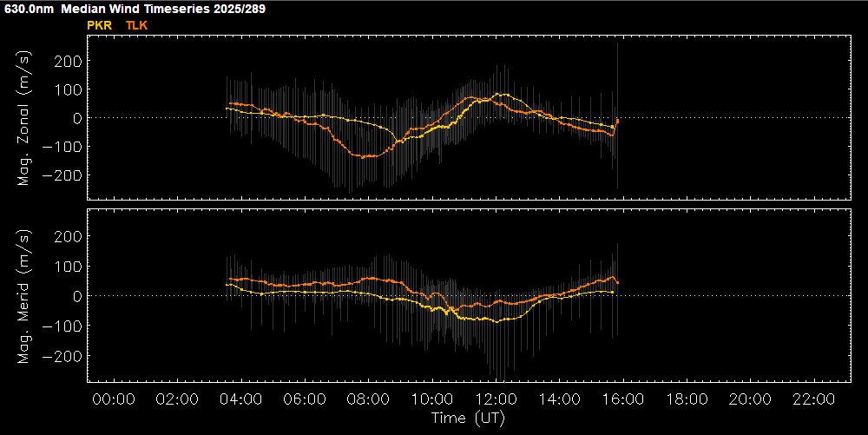Viewport: 868px width, 435px height.
Task: Click the 00:00 time tick label
Action: click(x=113, y=399)
